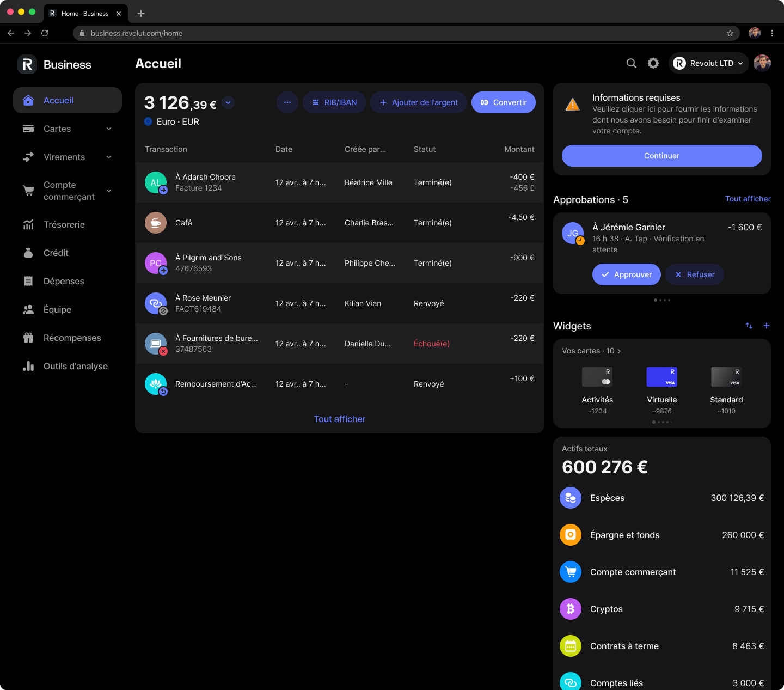
Task: Open the Récompenses gift icon
Action: [28, 338]
